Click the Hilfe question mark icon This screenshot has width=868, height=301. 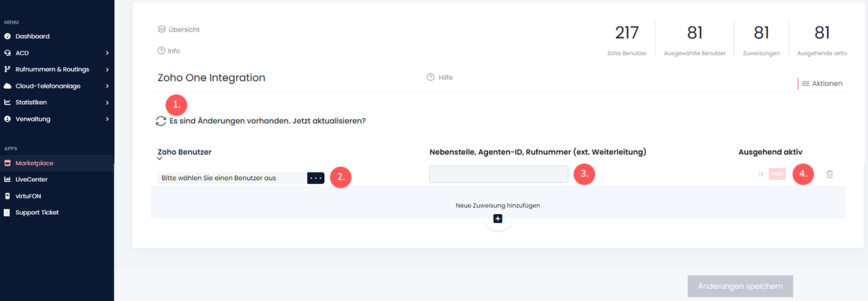tap(430, 77)
